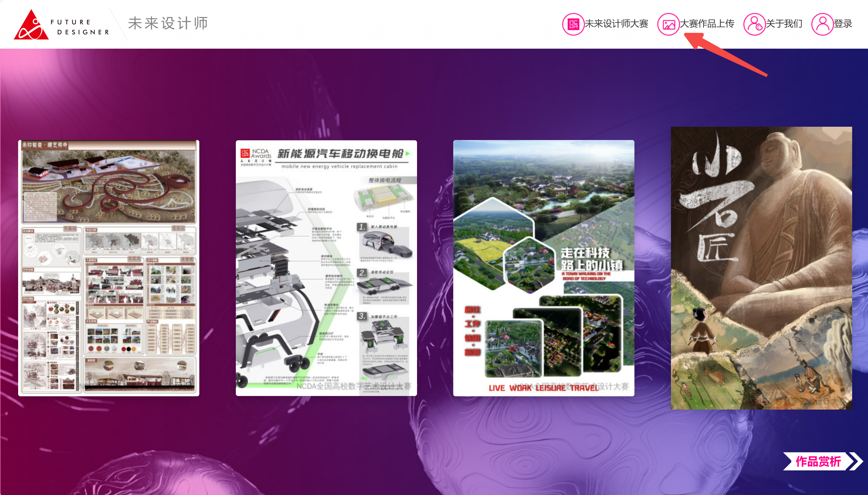Click the red Future Designer triangle logo

tap(31, 25)
